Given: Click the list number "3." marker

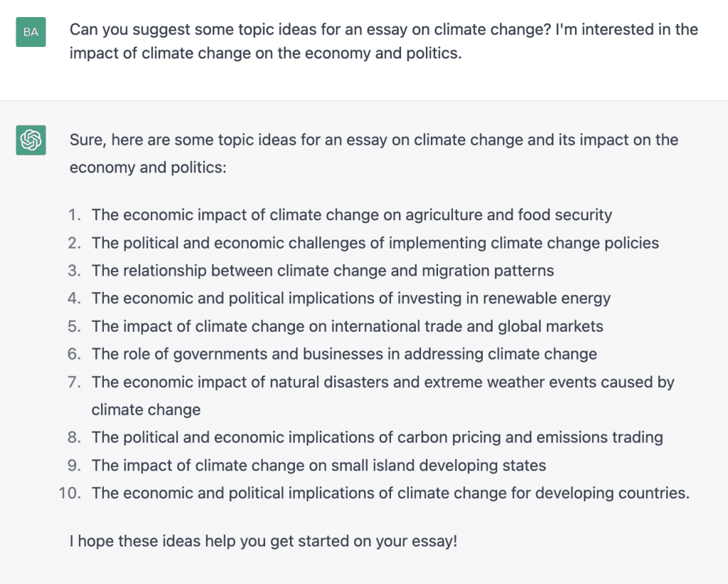Looking at the screenshot, I should point(75,271).
